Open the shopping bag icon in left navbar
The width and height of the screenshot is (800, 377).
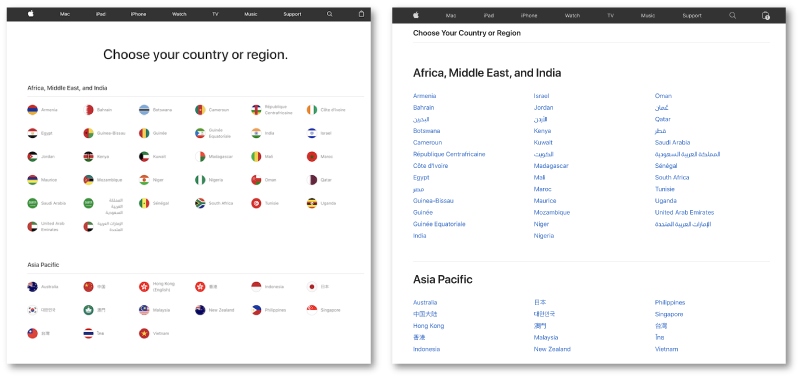pyautogui.click(x=362, y=14)
